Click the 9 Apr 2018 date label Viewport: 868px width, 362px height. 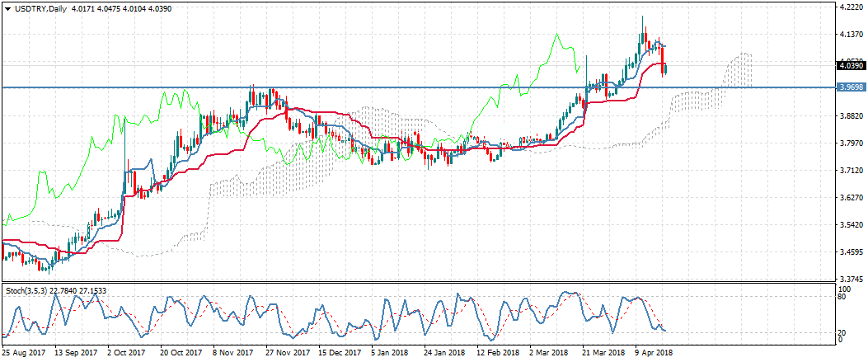point(652,351)
